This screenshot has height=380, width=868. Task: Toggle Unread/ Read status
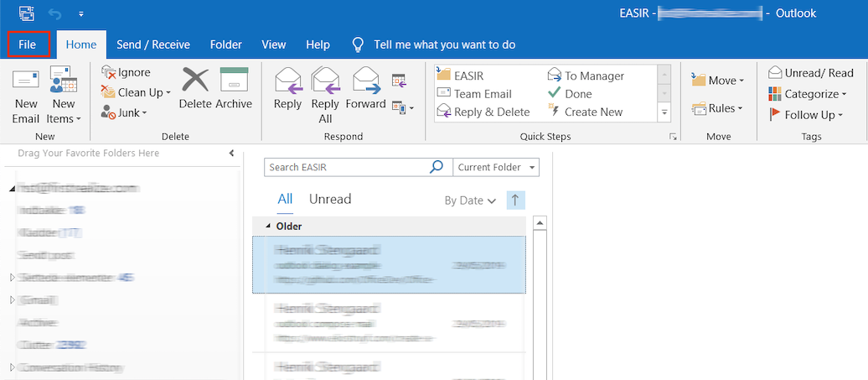click(x=811, y=73)
